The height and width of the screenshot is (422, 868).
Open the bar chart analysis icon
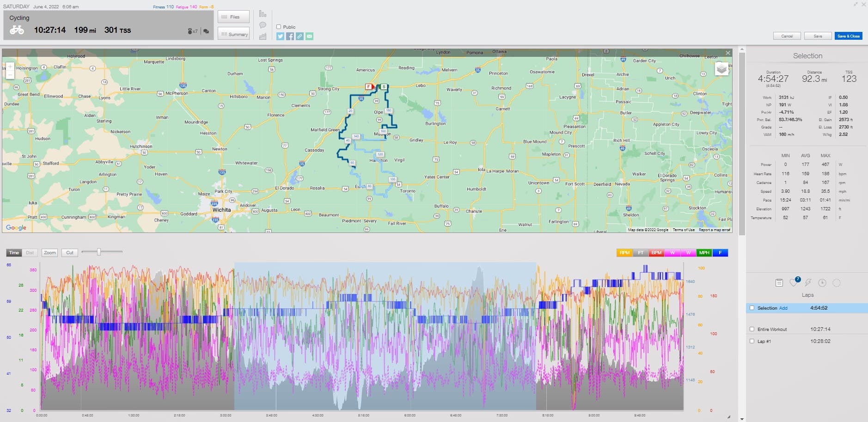[x=263, y=14]
